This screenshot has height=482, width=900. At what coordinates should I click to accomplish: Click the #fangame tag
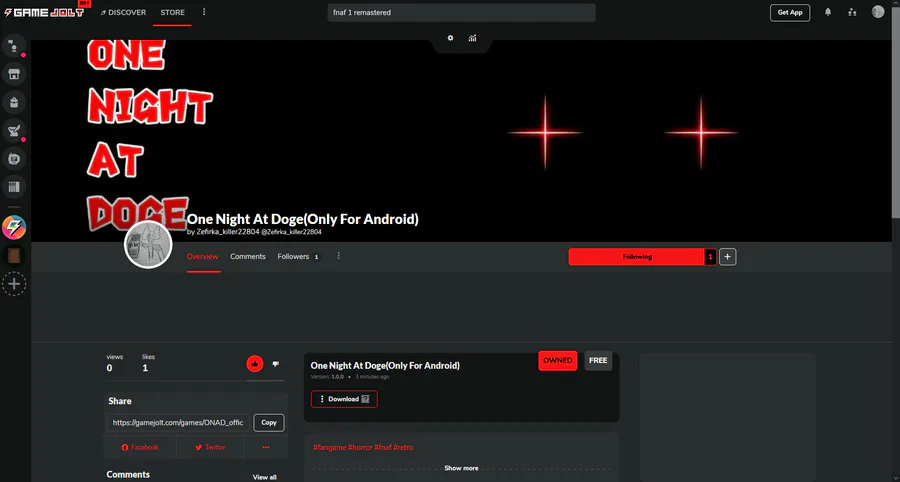tap(329, 448)
